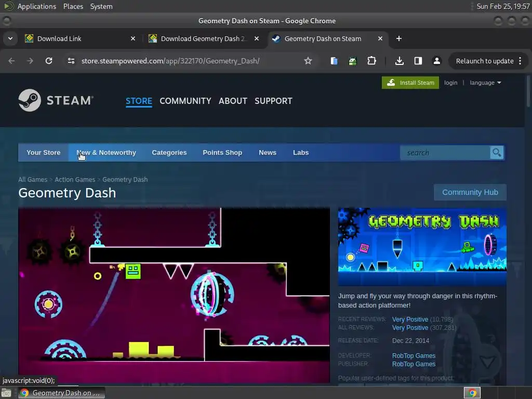Screen dimensions: 532x399
Task: Expand the tab search dropdown
Action: pyautogui.click(x=10, y=38)
